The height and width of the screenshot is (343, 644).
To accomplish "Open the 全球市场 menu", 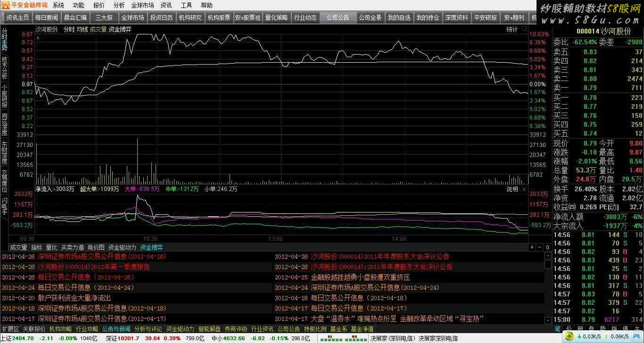I will coord(142,6).
